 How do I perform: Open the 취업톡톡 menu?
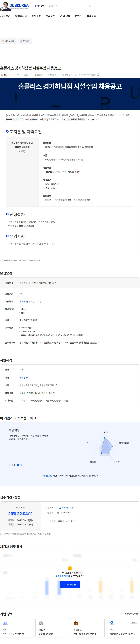coord(91,16)
